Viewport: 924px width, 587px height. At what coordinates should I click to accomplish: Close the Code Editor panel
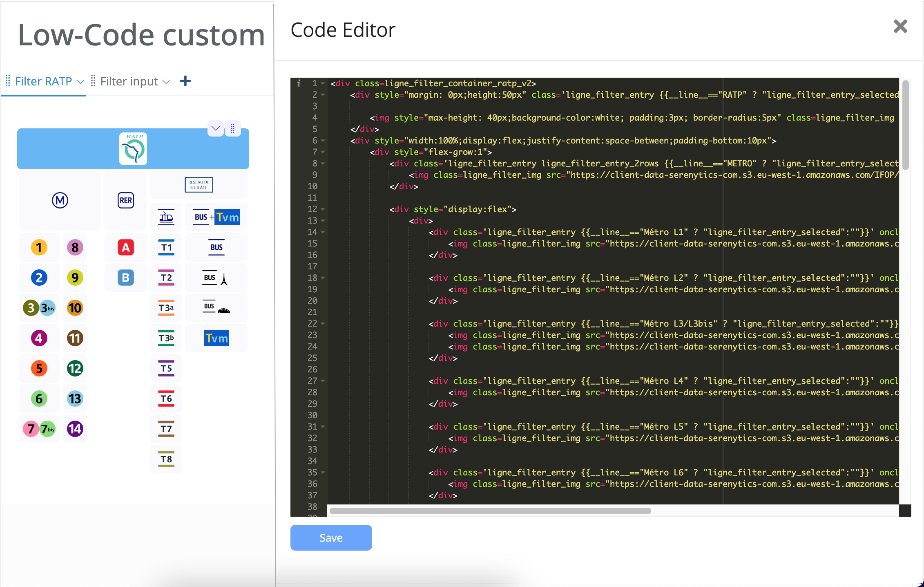(x=900, y=26)
